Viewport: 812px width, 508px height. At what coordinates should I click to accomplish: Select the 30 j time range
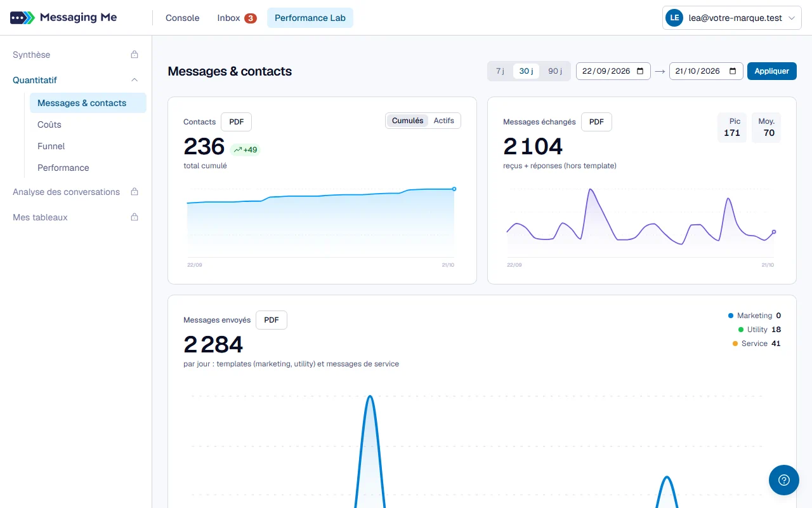coord(526,71)
